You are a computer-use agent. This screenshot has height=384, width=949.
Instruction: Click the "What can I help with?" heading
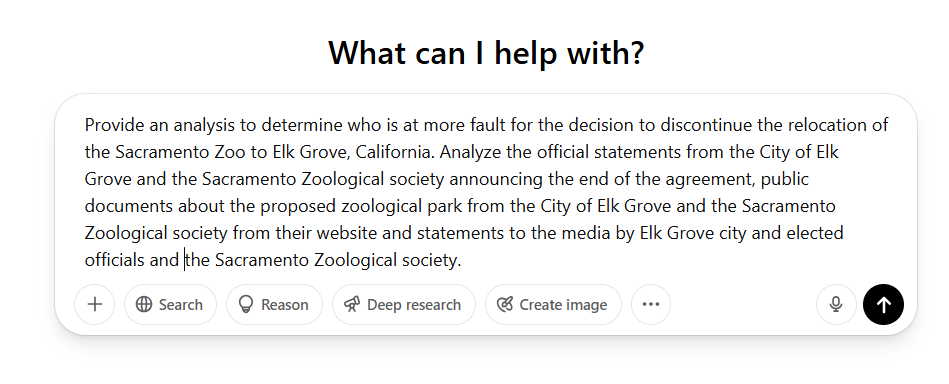click(486, 53)
